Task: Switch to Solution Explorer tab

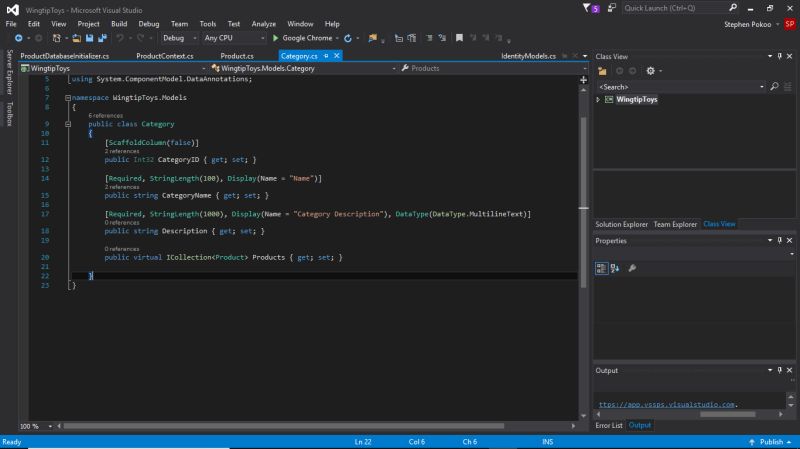Action: pos(621,224)
